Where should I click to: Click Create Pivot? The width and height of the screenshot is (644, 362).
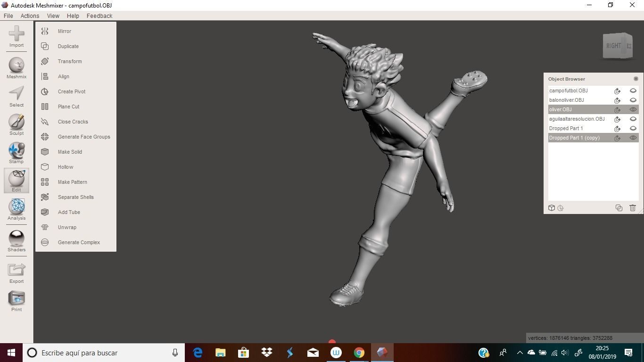[x=72, y=91]
